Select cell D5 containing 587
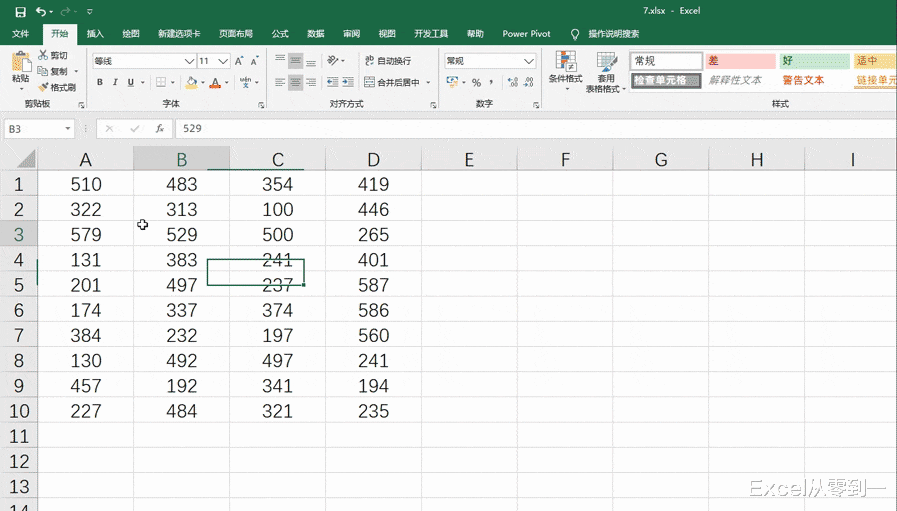897x511 pixels. pos(373,285)
